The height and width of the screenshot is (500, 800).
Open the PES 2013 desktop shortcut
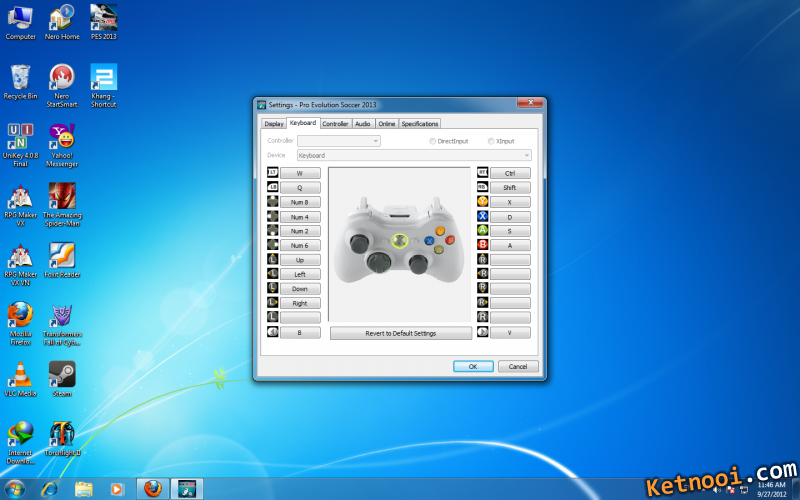104,22
